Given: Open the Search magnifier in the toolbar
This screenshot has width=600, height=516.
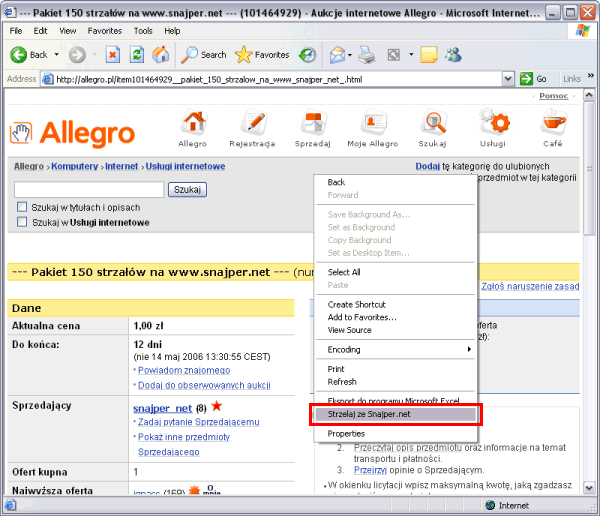Looking at the screenshot, I should pos(189,55).
